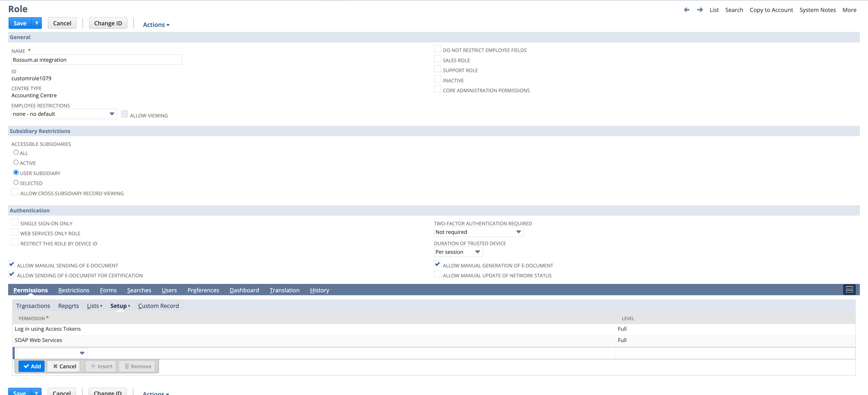Enable Core Administration Permissions checkbox
The height and width of the screenshot is (395, 868).
(x=437, y=89)
